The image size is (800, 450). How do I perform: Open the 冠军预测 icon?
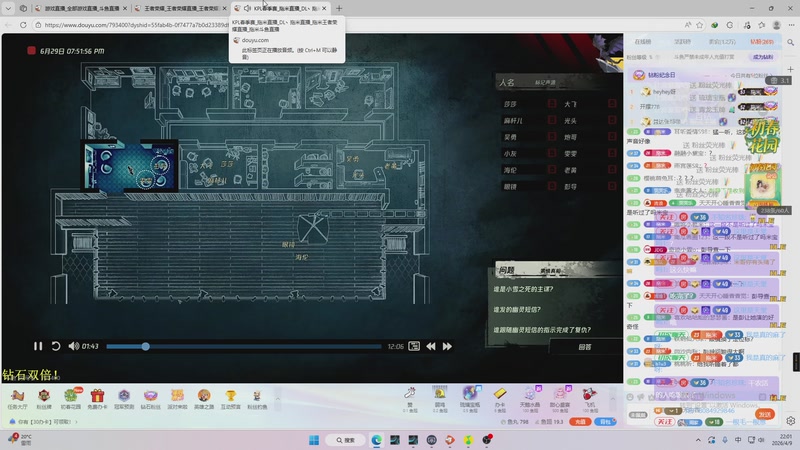pyautogui.click(x=124, y=399)
